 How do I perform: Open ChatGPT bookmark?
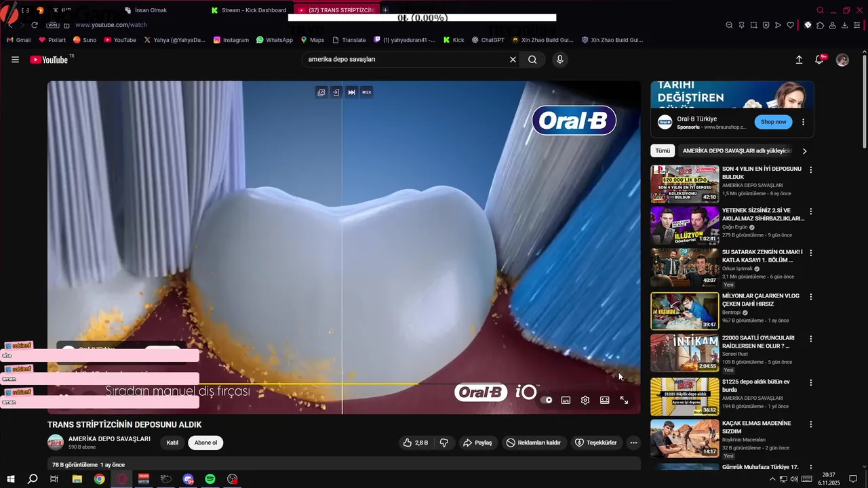click(x=487, y=40)
